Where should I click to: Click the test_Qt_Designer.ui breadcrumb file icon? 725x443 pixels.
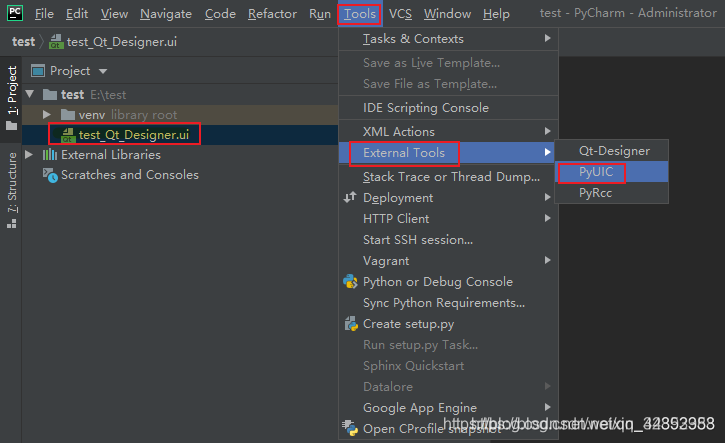click(x=55, y=42)
